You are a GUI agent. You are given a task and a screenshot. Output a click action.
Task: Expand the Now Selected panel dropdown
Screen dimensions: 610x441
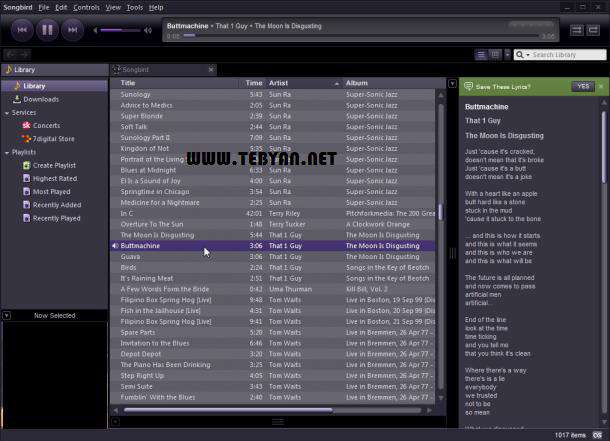pyautogui.click(x=6, y=315)
